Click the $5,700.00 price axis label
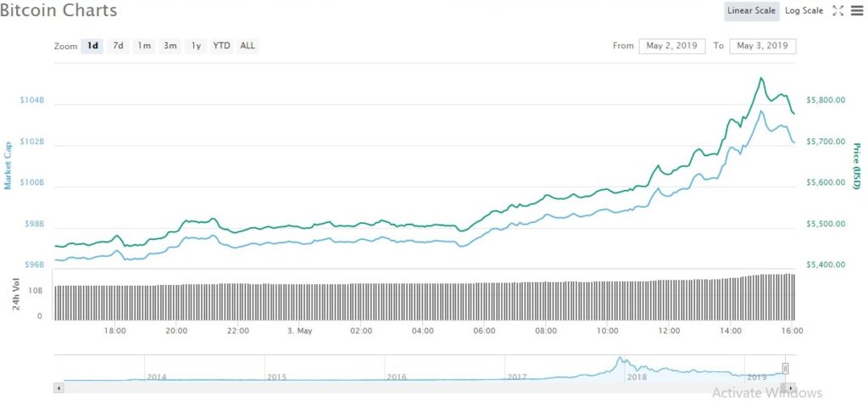The image size is (868, 401). click(826, 142)
